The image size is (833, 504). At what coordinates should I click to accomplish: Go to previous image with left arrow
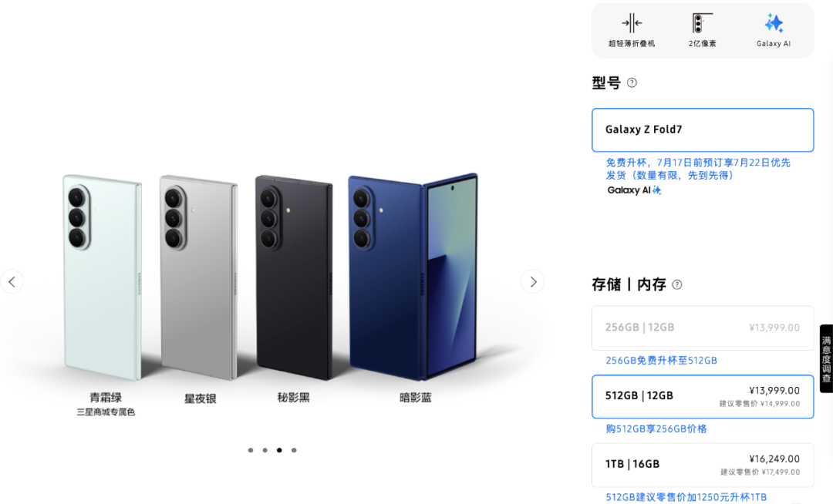pyautogui.click(x=12, y=282)
